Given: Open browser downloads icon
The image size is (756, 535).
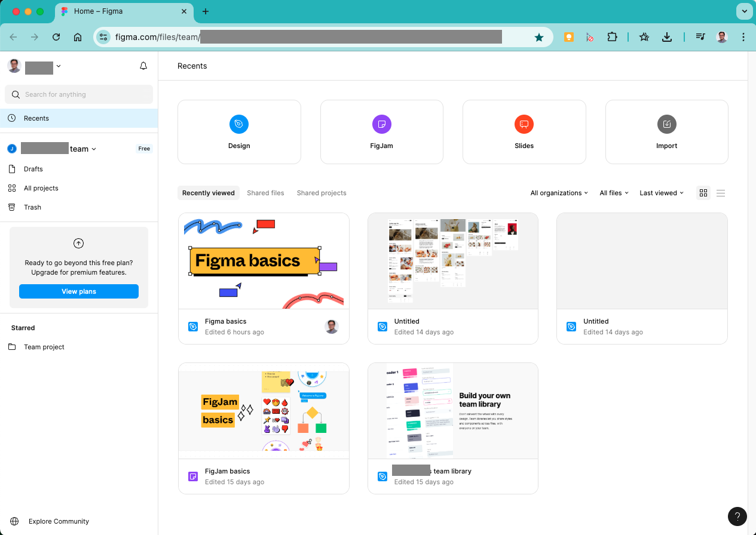Looking at the screenshot, I should click(x=667, y=37).
